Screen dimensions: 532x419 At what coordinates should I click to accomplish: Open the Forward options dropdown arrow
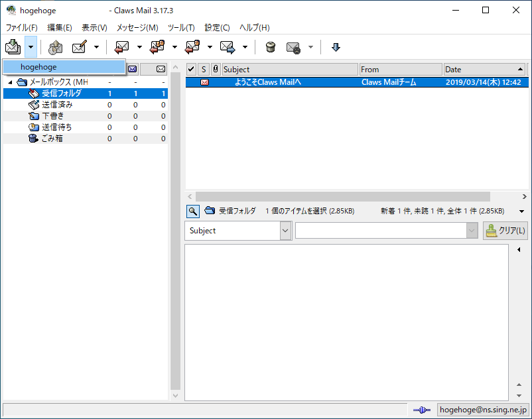[x=245, y=47]
